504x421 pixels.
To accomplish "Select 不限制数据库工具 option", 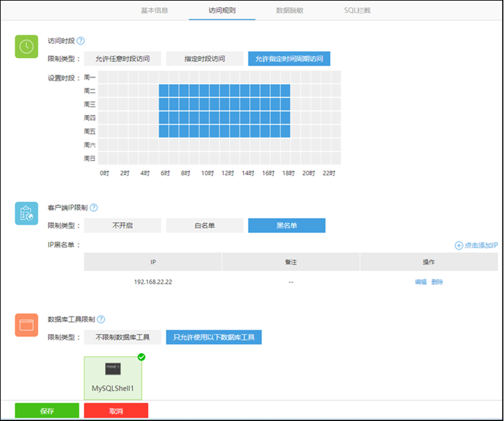I will click(x=123, y=337).
